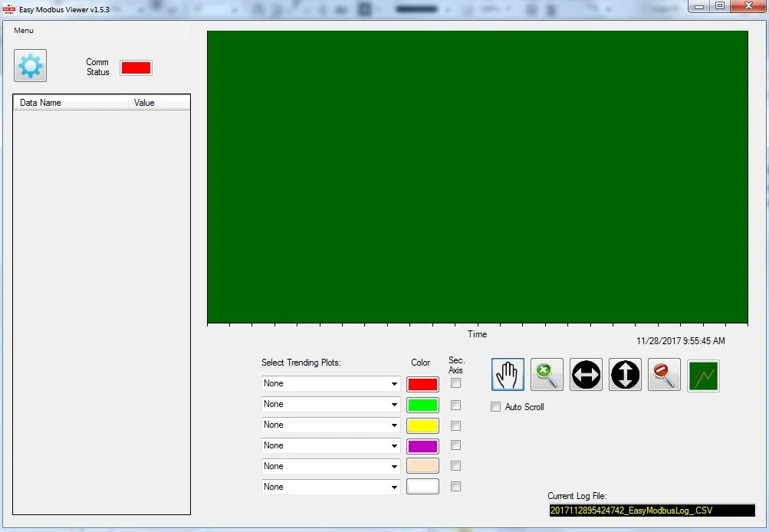Click the Data Name column header
The height and width of the screenshot is (532, 769).
point(40,102)
